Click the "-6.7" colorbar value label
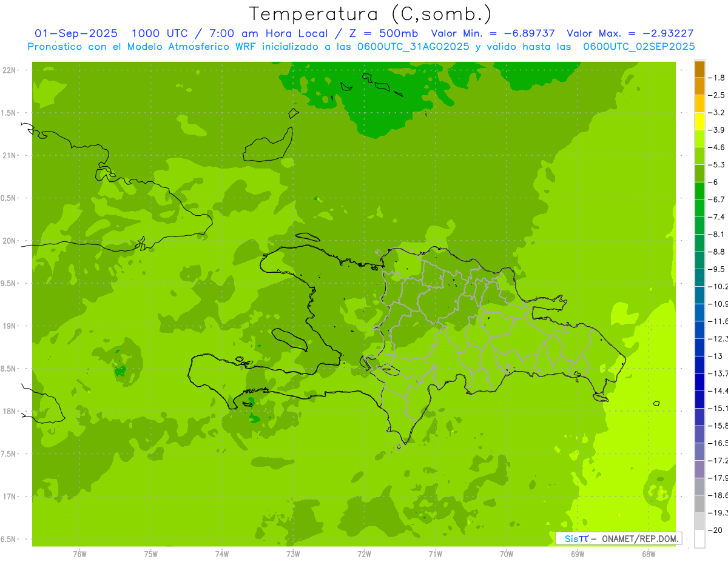This screenshot has height=562, width=728. (x=716, y=199)
